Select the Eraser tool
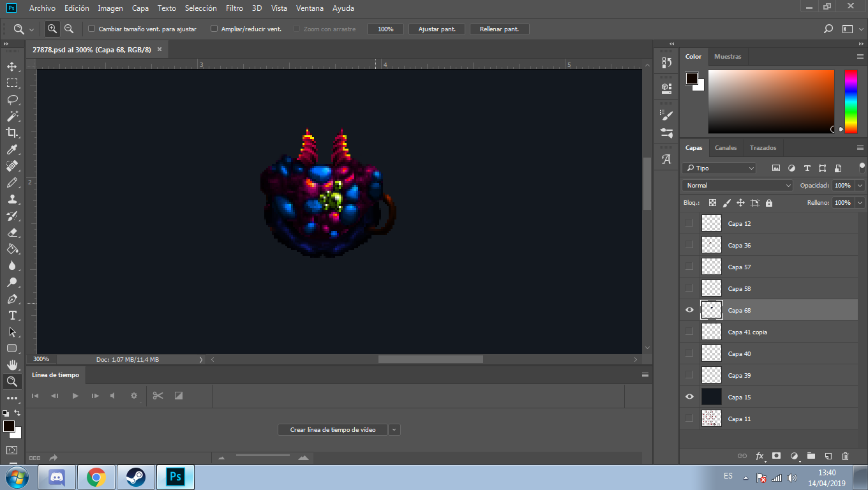Screen dimensions: 868x490 click(x=12, y=232)
